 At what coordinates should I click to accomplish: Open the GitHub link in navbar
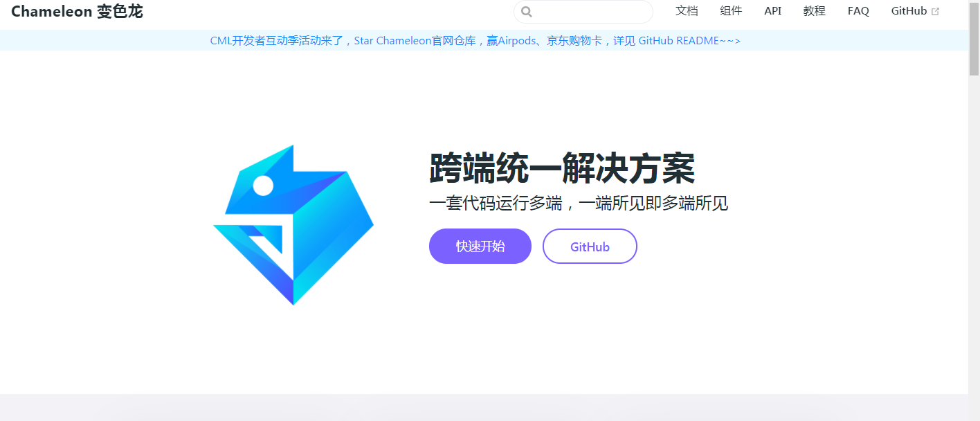[x=909, y=11]
